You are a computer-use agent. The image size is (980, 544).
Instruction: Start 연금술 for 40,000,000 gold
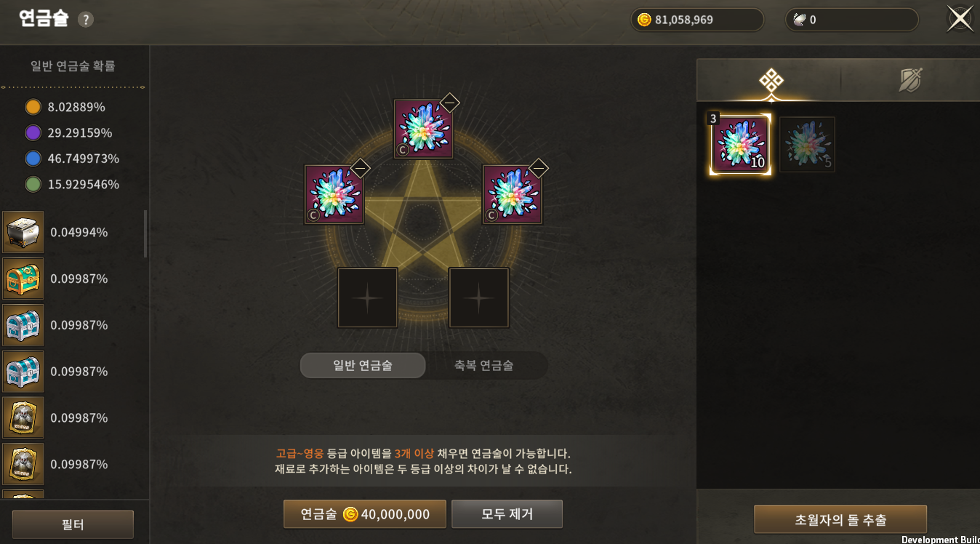[x=365, y=514]
